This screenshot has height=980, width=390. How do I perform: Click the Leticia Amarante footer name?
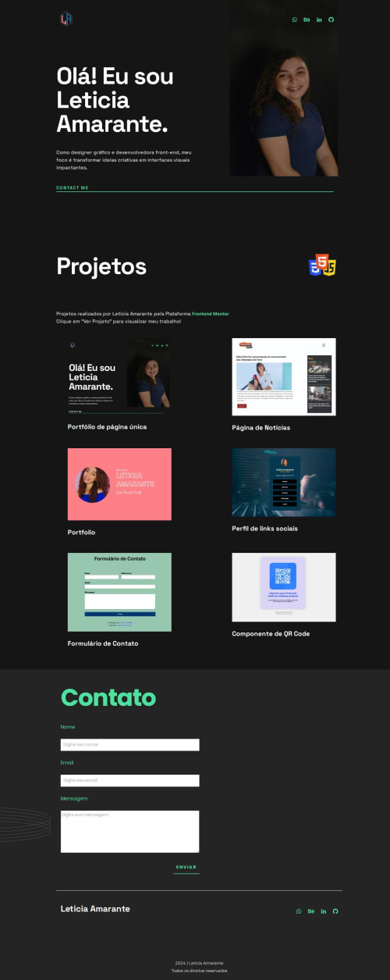95,909
